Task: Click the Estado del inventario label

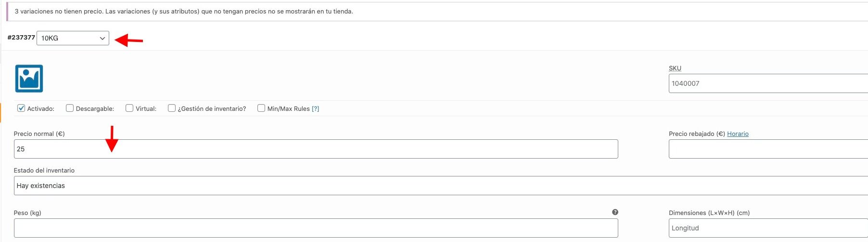Action: click(44, 171)
